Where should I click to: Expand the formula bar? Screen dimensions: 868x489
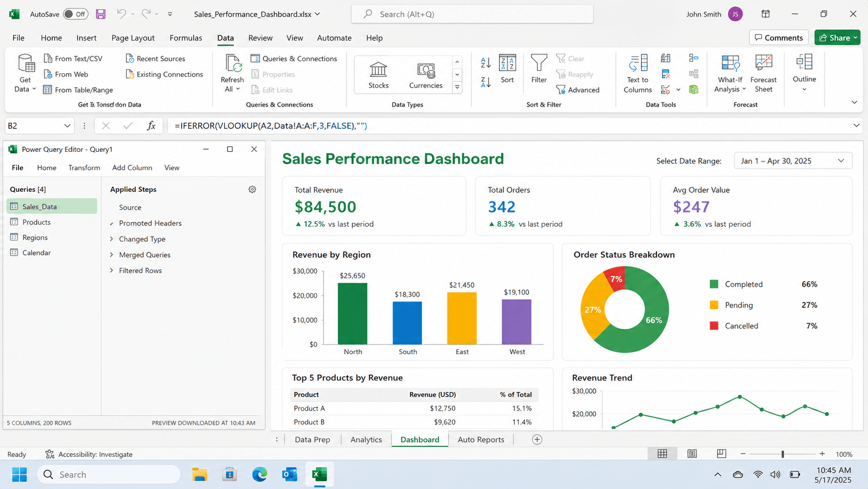856,126
